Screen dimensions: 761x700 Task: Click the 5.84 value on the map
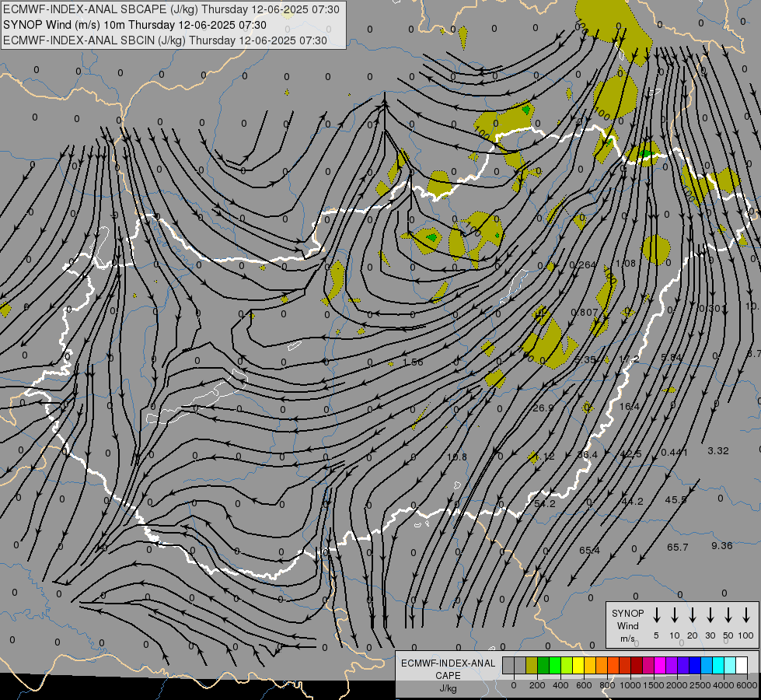(x=672, y=358)
